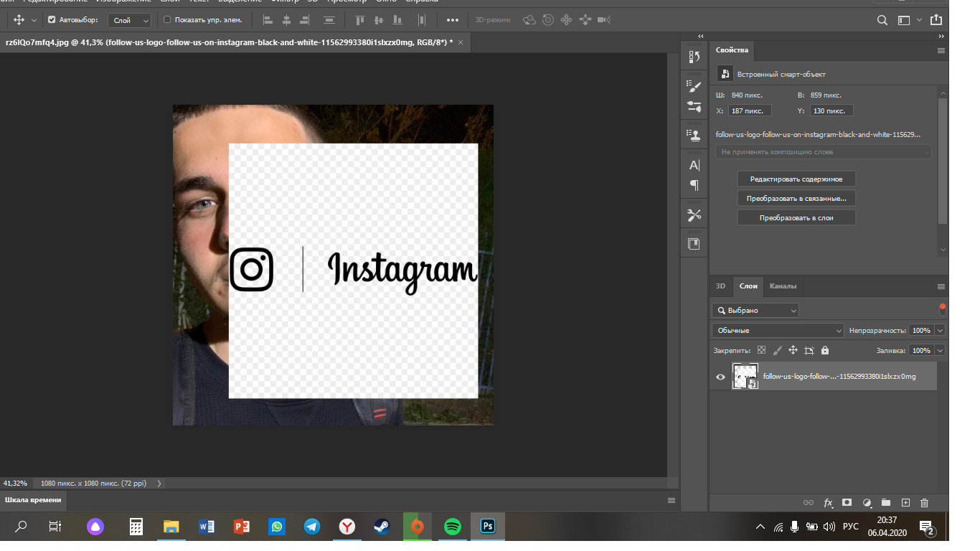Screen dimensions: 980x551
Task: Click the X position field showing 187 пикс.
Action: pos(750,110)
